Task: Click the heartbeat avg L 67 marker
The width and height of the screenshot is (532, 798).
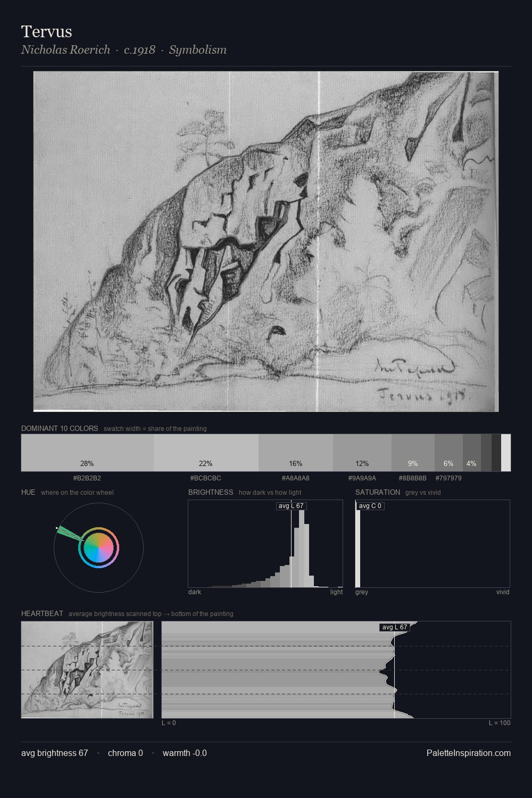Action: point(395,627)
